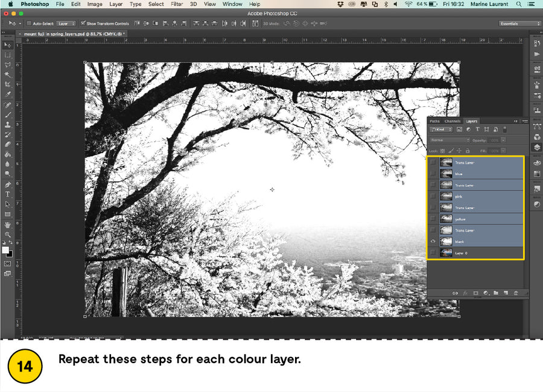The image size is (543, 392).
Task: Hide the black layer using eye icon
Action: 433,241
